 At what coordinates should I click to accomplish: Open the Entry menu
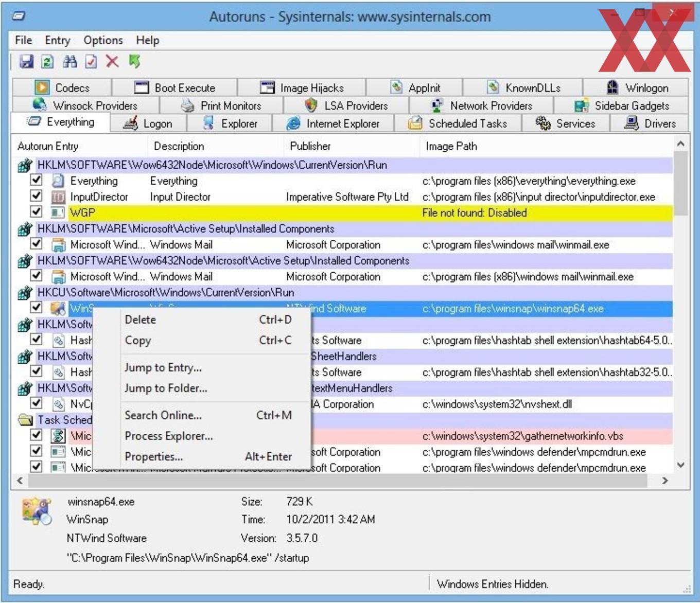58,40
